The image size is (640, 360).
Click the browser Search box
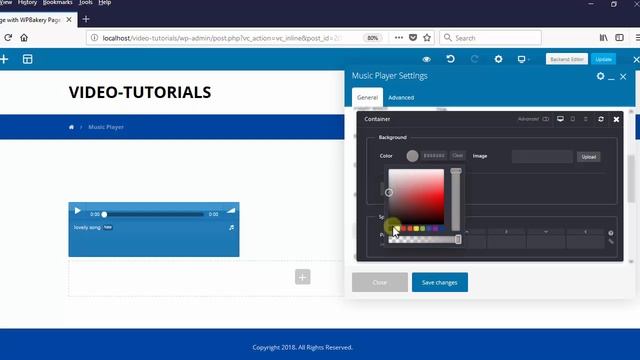(x=491, y=38)
